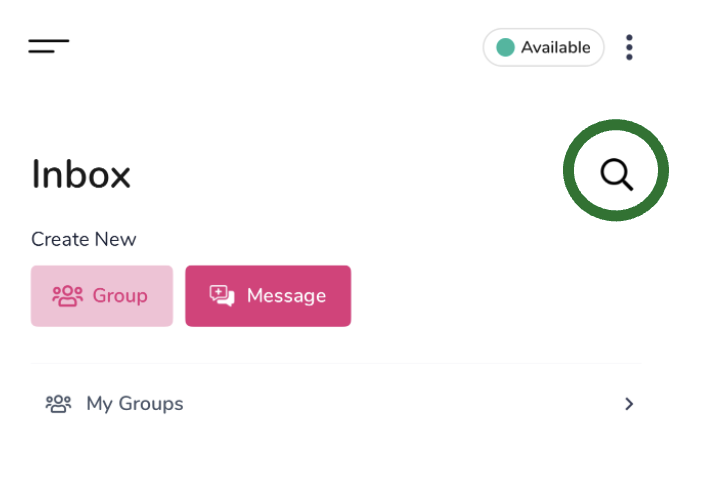Toggle the Available status pill
724x482 pixels.
(x=543, y=48)
